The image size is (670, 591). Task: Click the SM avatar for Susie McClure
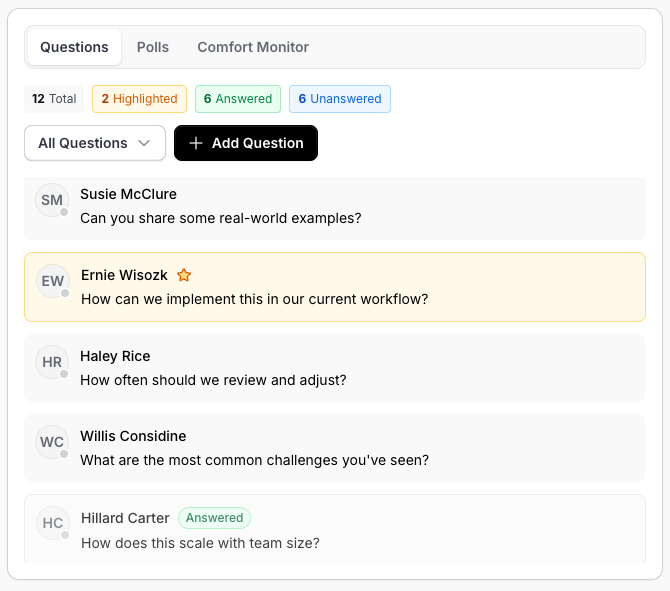tap(52, 200)
